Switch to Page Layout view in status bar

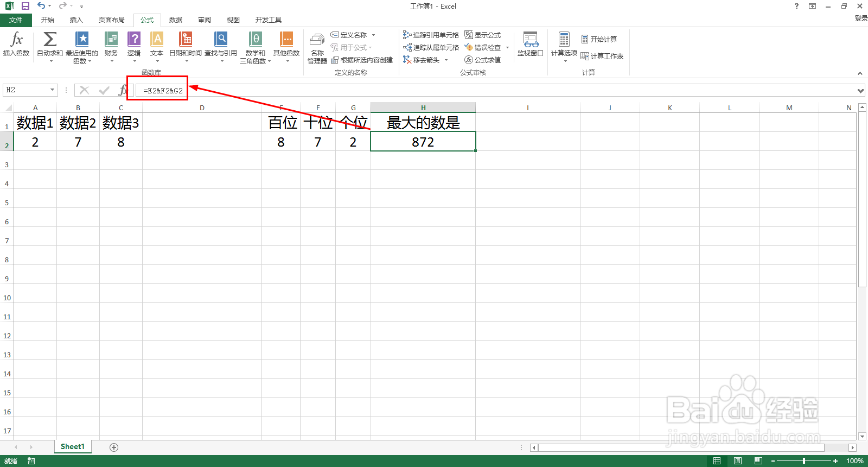coord(738,460)
